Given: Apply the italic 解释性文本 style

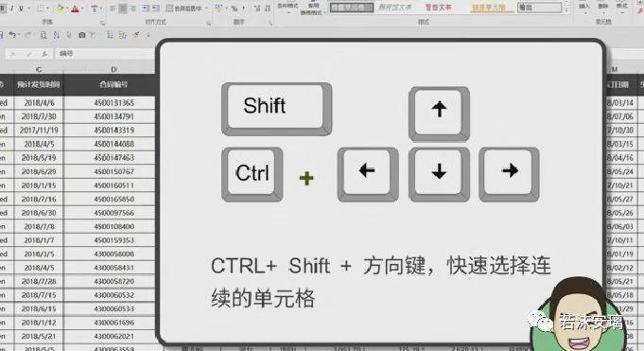Looking at the screenshot, I should pyautogui.click(x=394, y=8).
